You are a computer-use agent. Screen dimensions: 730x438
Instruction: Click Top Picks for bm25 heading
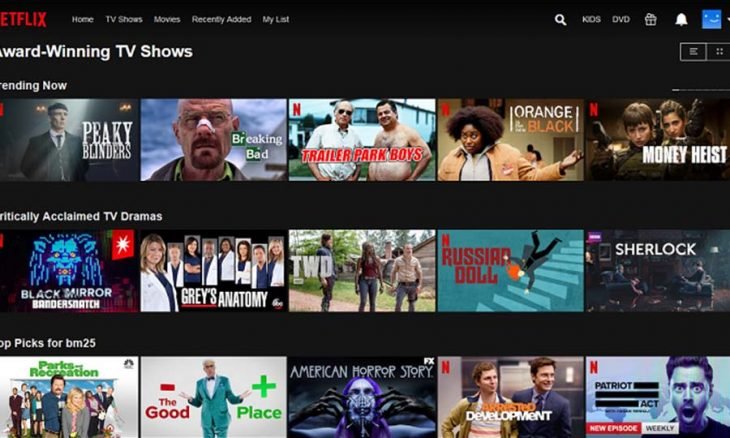point(47,343)
